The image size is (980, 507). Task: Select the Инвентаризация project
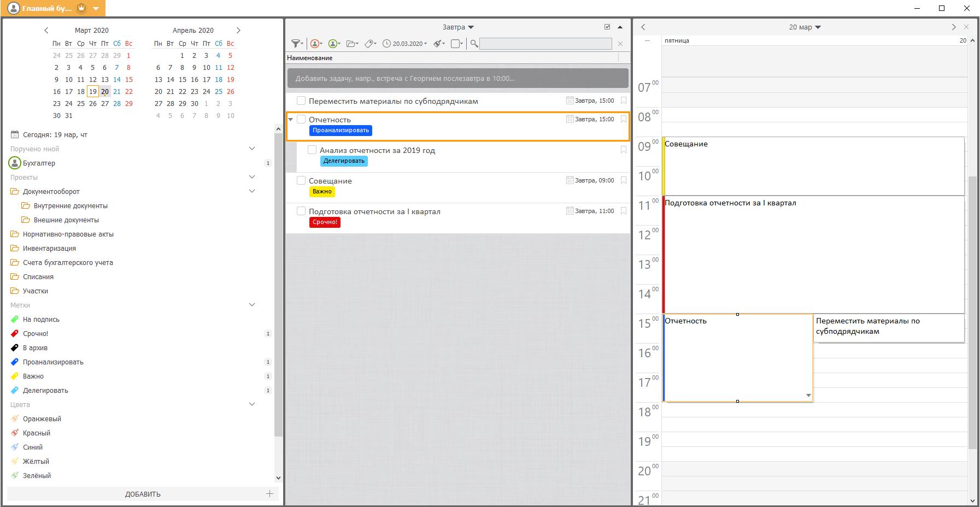(x=49, y=249)
